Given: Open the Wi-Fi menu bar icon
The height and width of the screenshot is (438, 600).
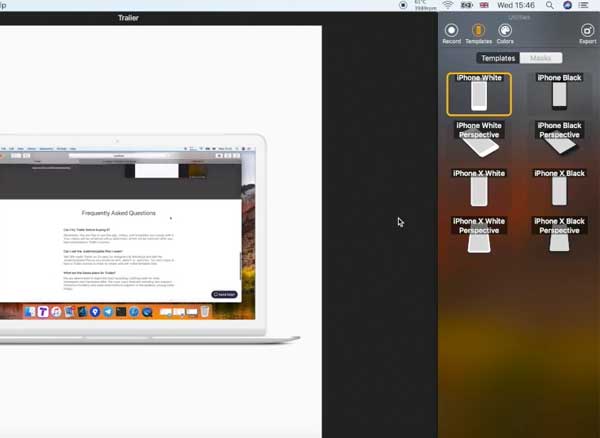Looking at the screenshot, I should click(x=447, y=5).
